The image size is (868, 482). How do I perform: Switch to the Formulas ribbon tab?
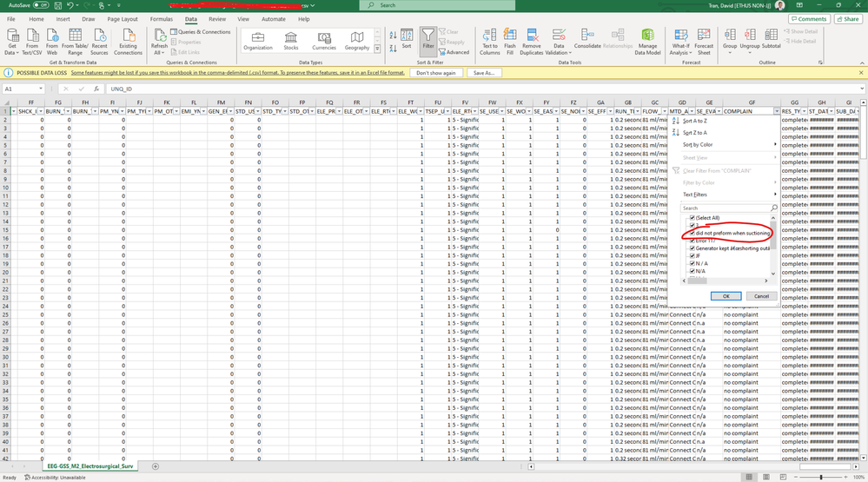tap(161, 18)
